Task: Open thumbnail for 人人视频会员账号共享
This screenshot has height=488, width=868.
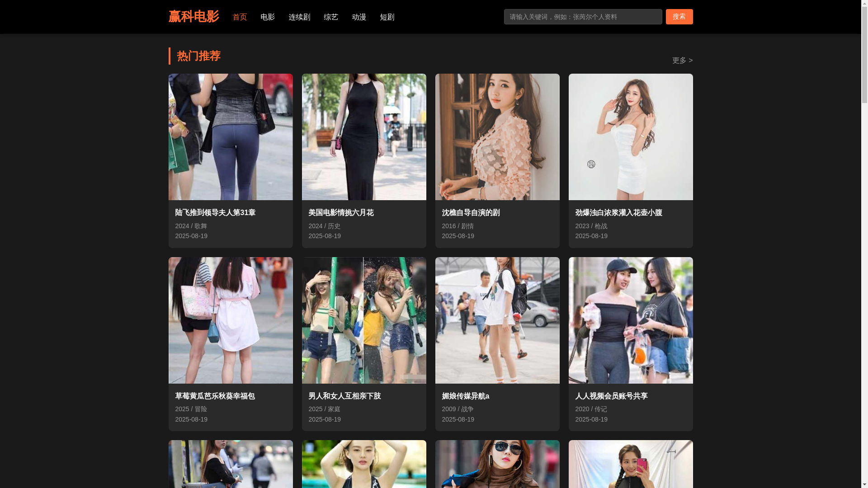Action: [x=631, y=320]
